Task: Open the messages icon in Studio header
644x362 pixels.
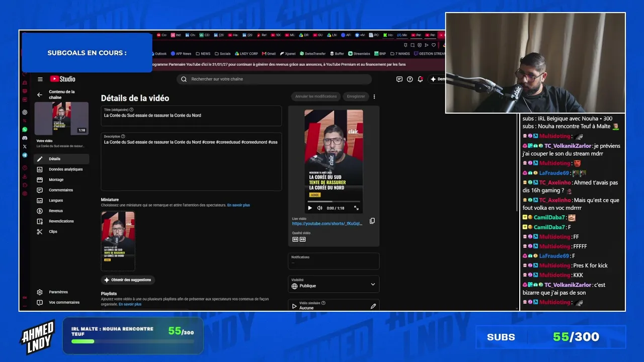Action: point(399,79)
